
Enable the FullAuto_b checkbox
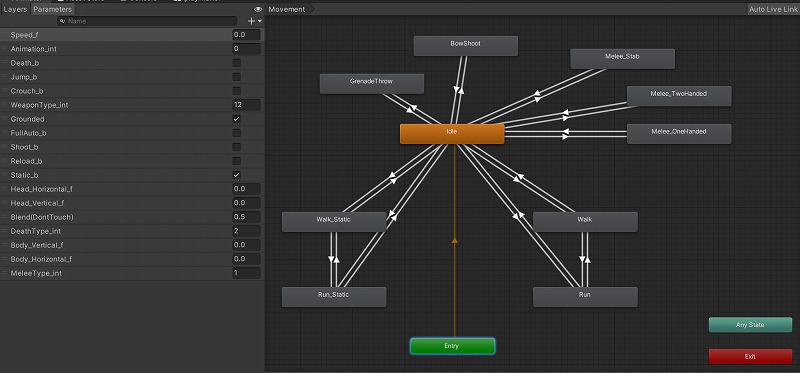tap(237, 133)
